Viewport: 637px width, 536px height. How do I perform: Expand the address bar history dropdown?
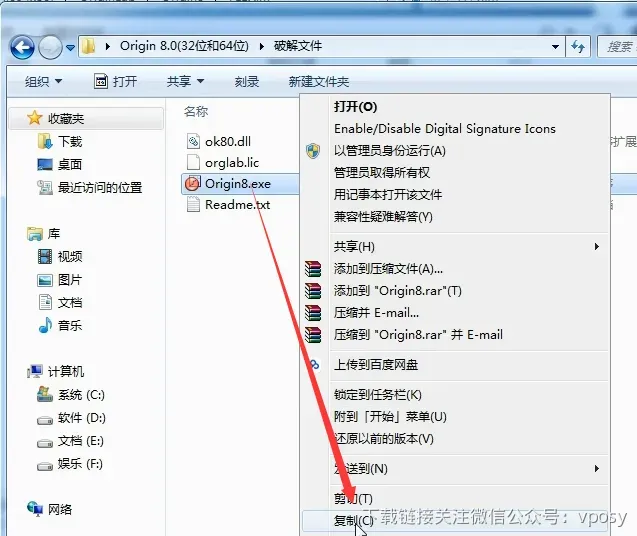(x=555, y=47)
